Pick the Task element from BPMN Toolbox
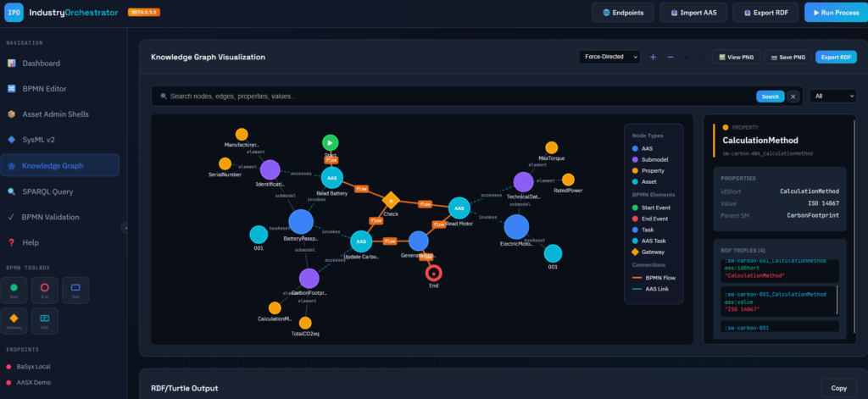Viewport: 868px width, 399px height. coord(74,289)
